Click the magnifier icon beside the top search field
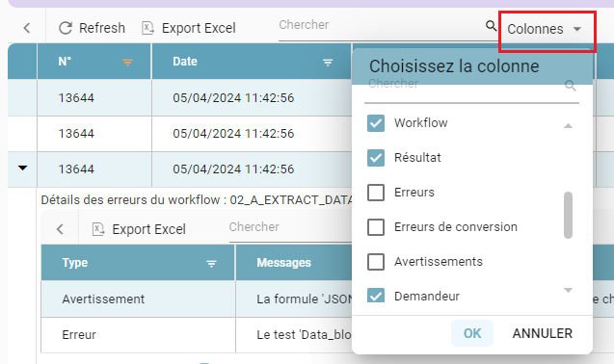614x364 pixels. click(x=491, y=26)
